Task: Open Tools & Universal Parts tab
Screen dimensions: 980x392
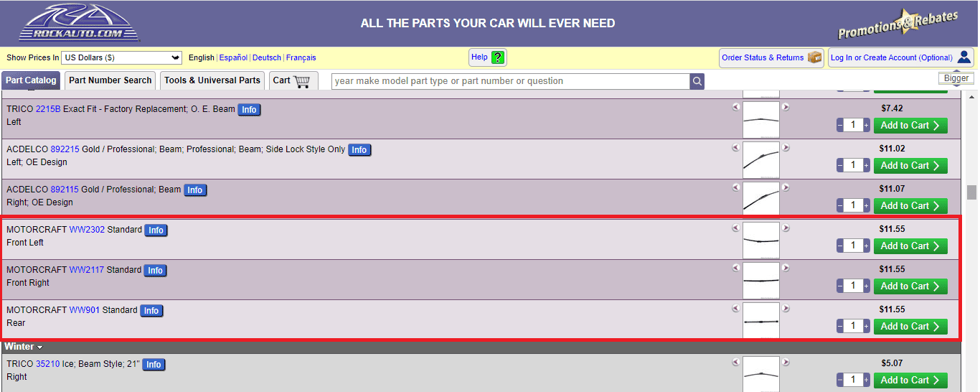Action: point(212,80)
